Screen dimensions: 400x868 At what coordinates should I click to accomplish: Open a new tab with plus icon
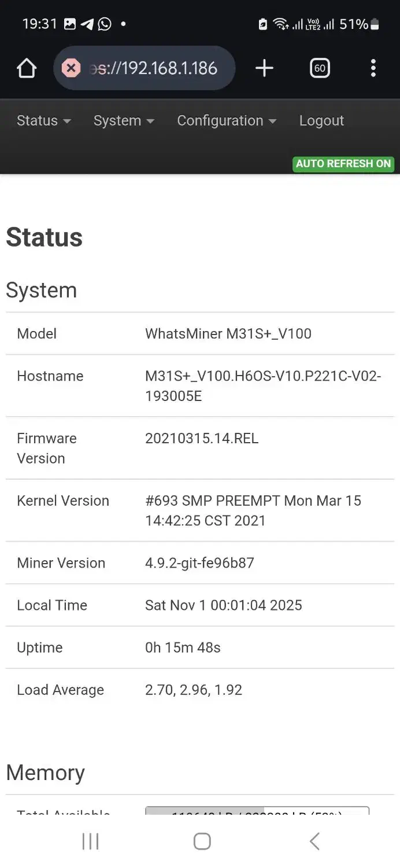click(x=264, y=68)
